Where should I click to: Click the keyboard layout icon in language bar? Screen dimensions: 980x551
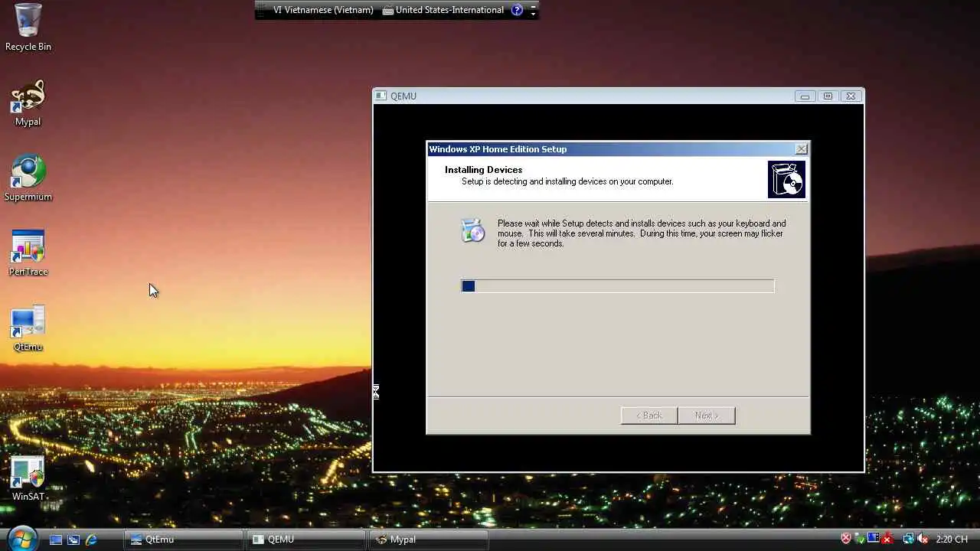(x=388, y=10)
